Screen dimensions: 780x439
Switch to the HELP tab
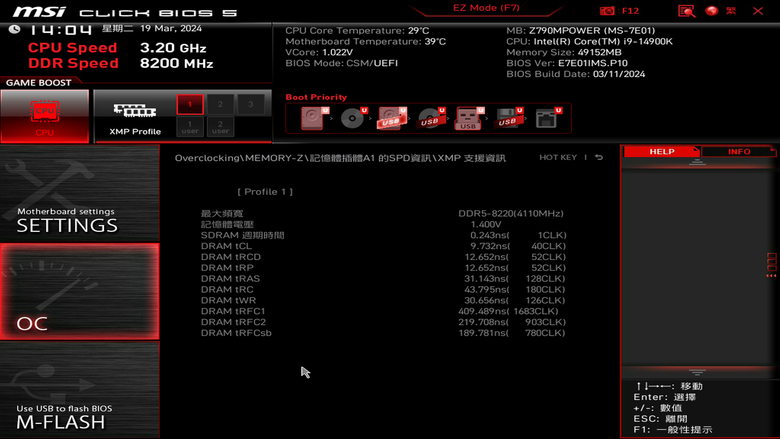click(x=662, y=152)
